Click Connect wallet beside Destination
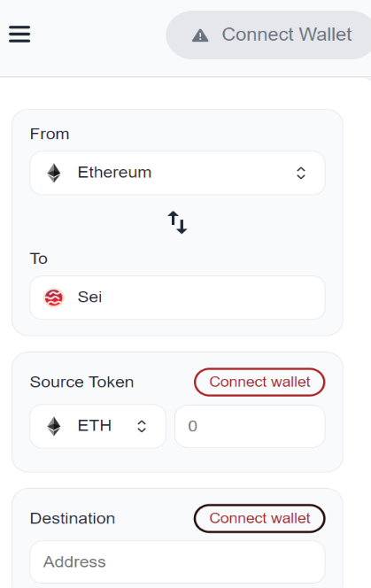371x588 pixels. coord(259,518)
